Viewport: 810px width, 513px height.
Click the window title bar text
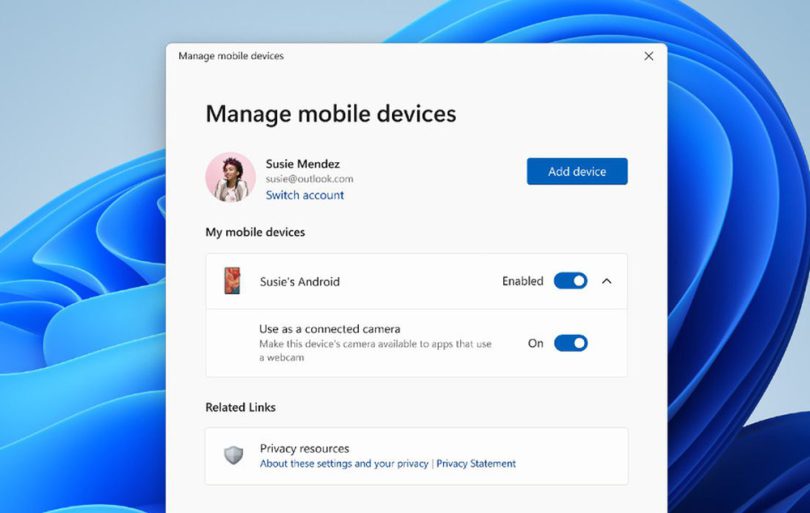pyautogui.click(x=231, y=56)
